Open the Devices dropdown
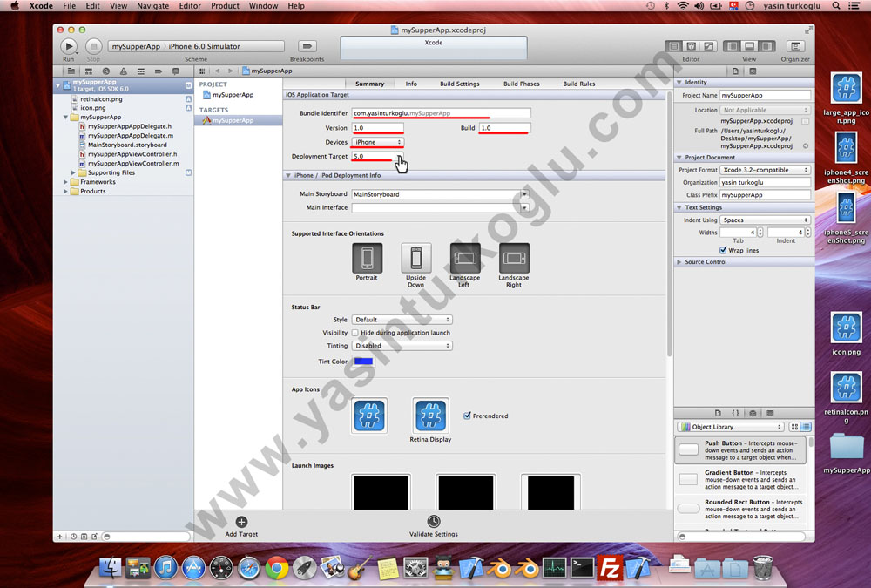The height and width of the screenshot is (588, 871). pyautogui.click(x=378, y=142)
